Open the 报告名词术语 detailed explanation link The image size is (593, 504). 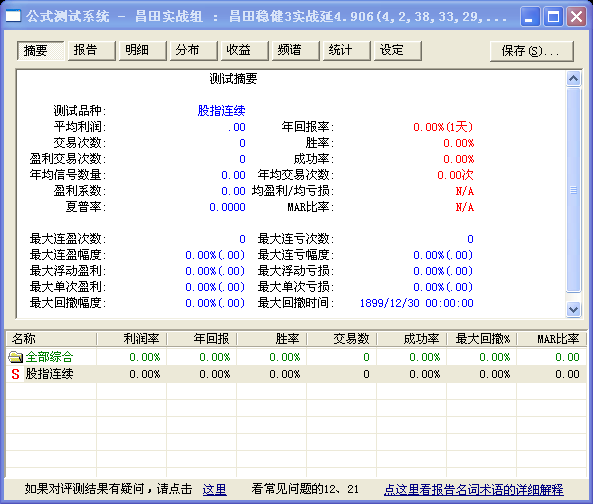[x=473, y=489]
